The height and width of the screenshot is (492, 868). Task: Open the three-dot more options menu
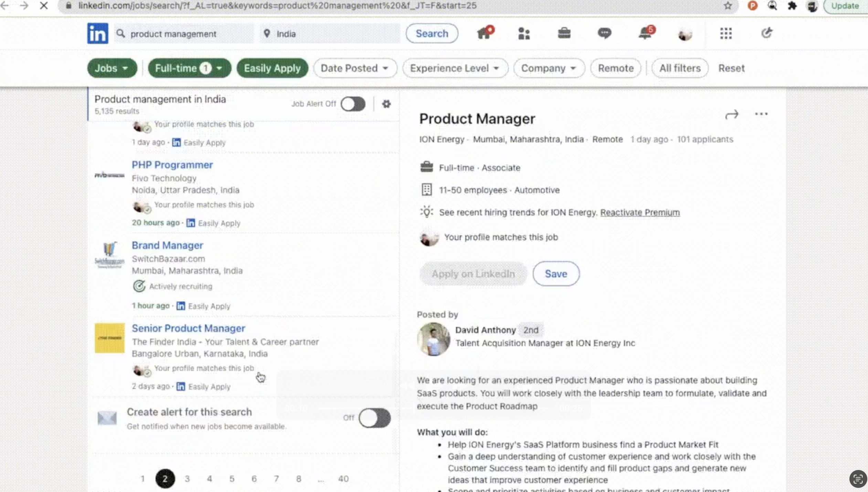click(x=761, y=114)
